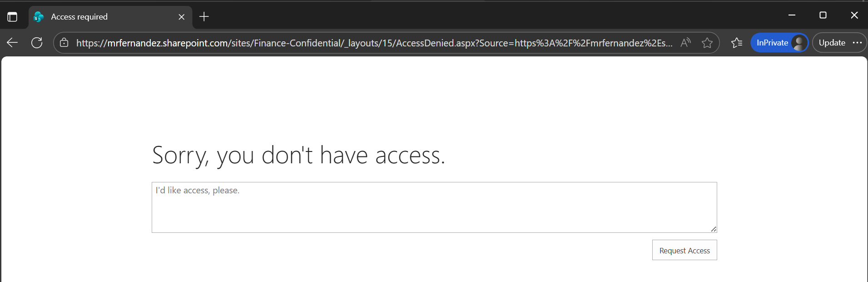Click the Request Access button

[684, 250]
